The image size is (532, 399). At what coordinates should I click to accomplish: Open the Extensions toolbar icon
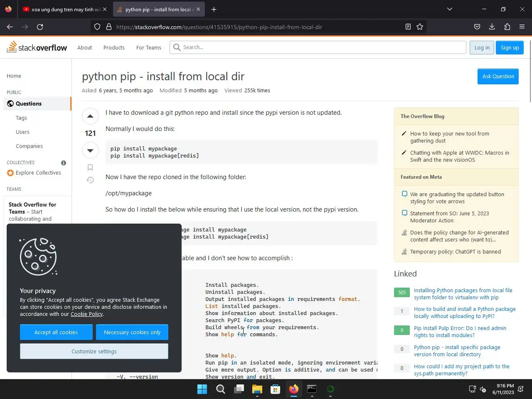tap(507, 27)
